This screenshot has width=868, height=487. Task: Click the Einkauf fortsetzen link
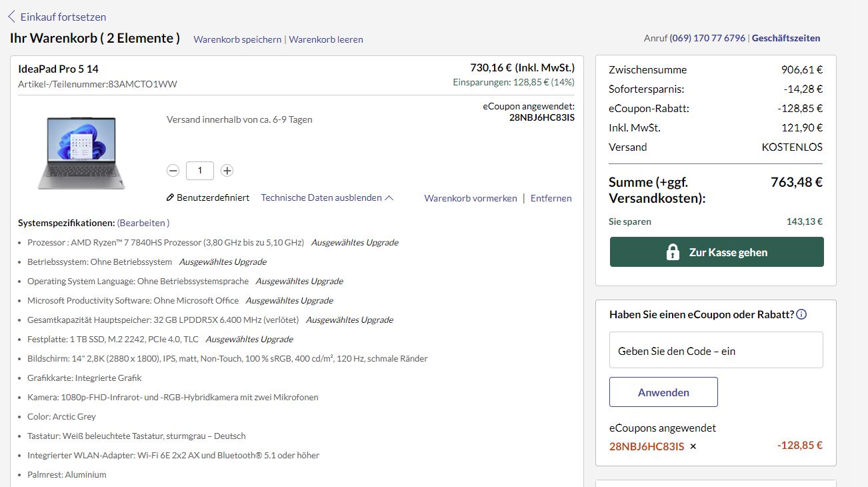pos(63,17)
